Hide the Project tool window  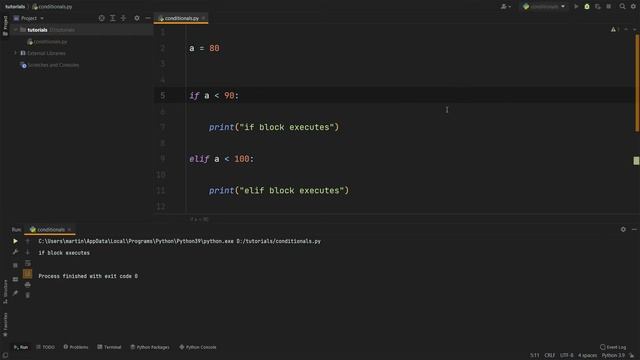point(148,18)
